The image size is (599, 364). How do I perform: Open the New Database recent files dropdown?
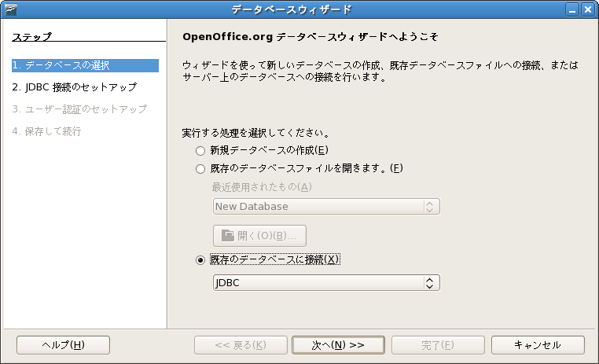[326, 207]
